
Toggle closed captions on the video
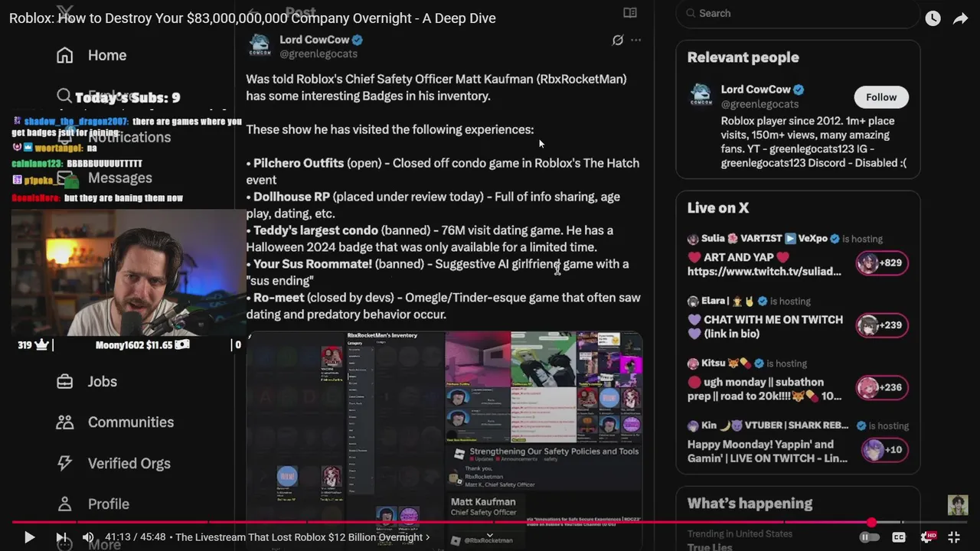pyautogui.click(x=899, y=537)
